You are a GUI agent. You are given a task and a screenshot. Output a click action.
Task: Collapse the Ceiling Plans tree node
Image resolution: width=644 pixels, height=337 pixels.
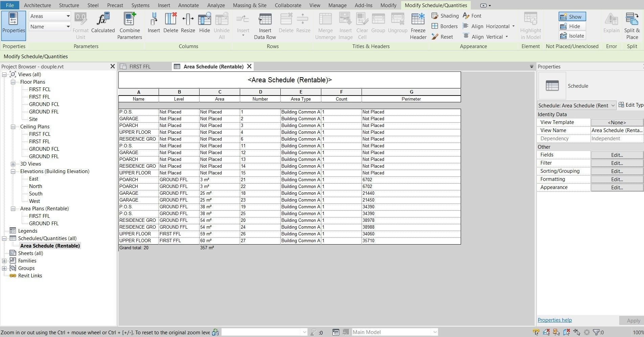[x=13, y=127]
